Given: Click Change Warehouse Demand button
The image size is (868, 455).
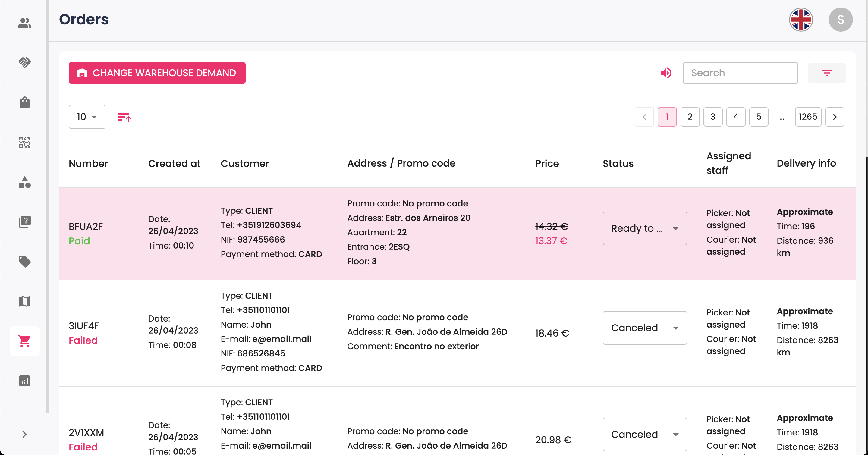Looking at the screenshot, I should tap(157, 73).
